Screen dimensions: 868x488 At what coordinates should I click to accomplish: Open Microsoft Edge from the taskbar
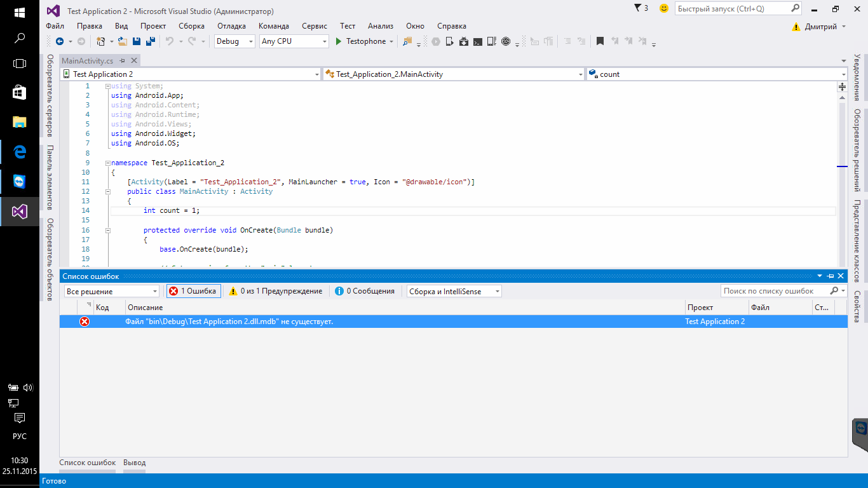(x=20, y=152)
